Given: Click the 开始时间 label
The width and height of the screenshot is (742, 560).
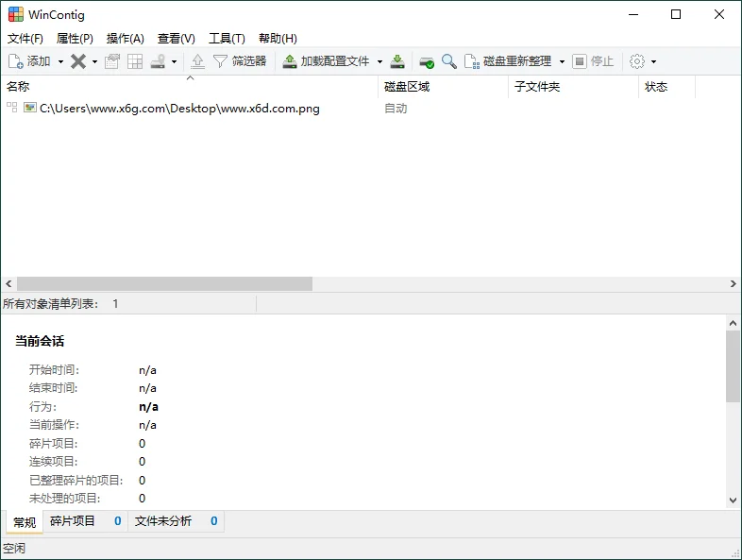Looking at the screenshot, I should tap(54, 369).
